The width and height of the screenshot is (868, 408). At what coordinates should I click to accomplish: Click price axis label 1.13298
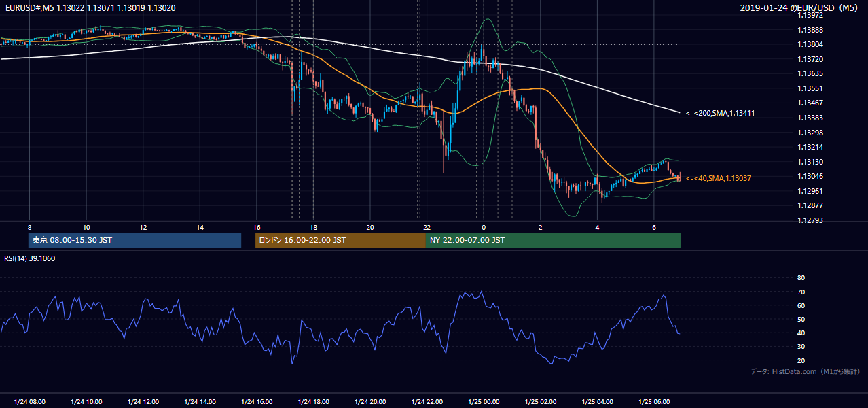(810, 133)
